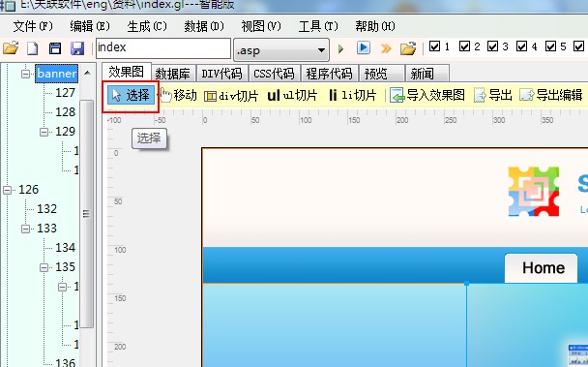Screen dimensions: 588x367
Task: Create a new file with blank page icon
Action: [x=33, y=48]
